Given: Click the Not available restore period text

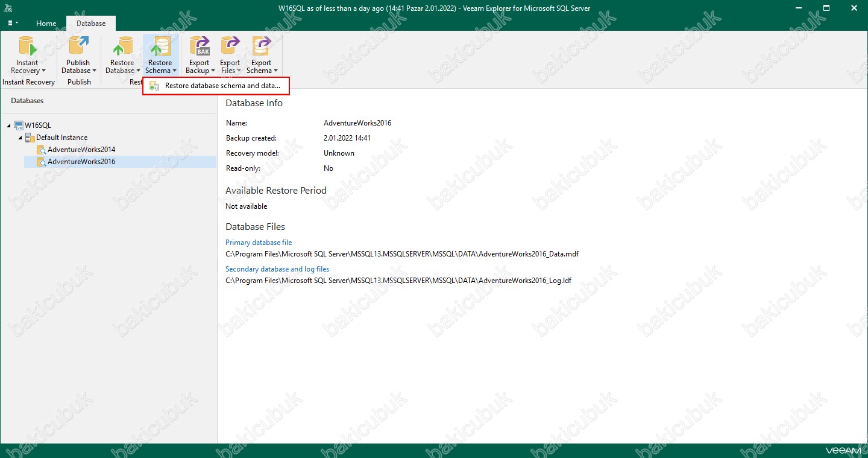Looking at the screenshot, I should (x=246, y=206).
